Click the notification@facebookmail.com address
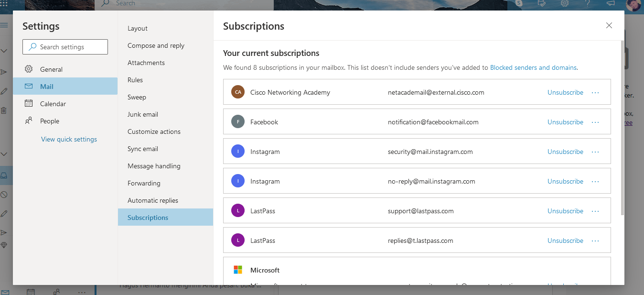 [x=433, y=122]
